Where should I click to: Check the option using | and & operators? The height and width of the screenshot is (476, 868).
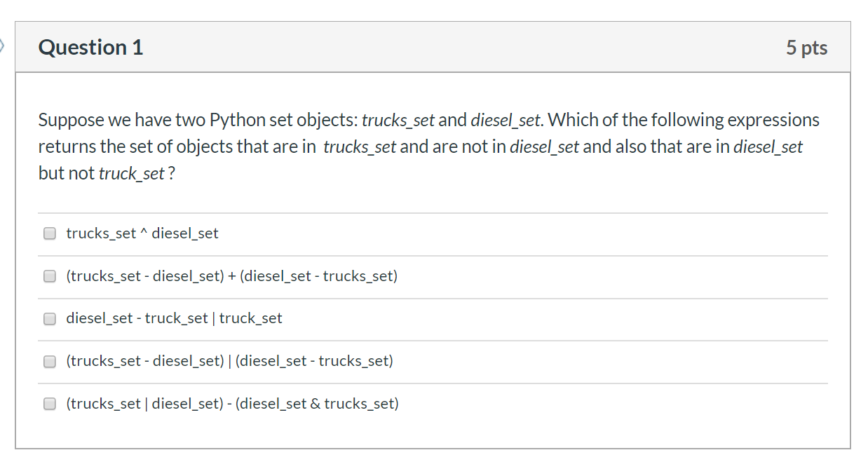(x=49, y=403)
